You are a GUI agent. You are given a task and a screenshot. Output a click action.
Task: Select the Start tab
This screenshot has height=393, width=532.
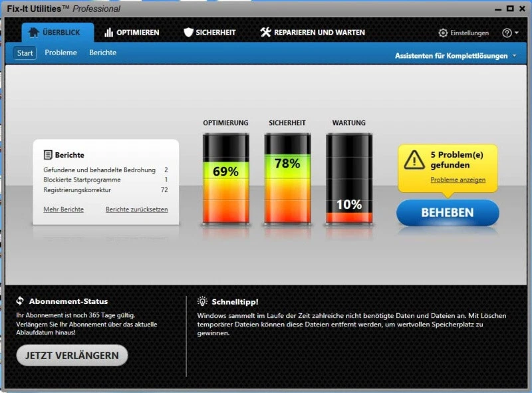pyautogui.click(x=24, y=53)
